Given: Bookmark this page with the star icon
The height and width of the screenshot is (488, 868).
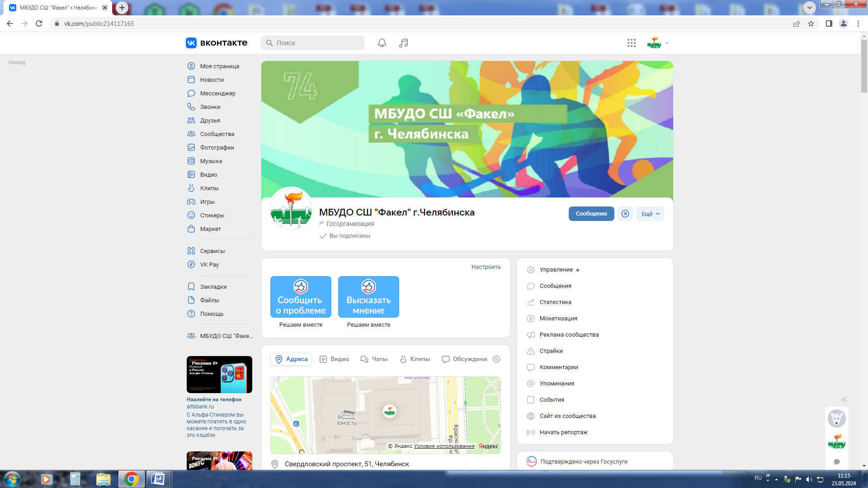Looking at the screenshot, I should click(811, 23).
